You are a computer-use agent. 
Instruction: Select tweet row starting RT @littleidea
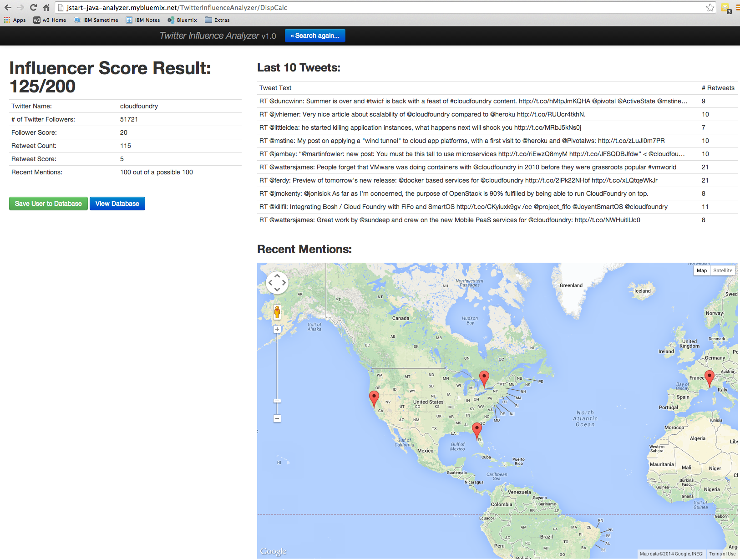point(497,127)
